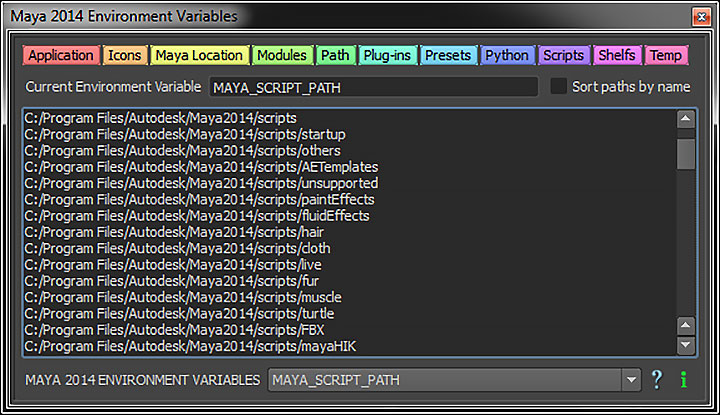
Task: Click the scrollbar thumb of the paths list
Action: [x=686, y=154]
